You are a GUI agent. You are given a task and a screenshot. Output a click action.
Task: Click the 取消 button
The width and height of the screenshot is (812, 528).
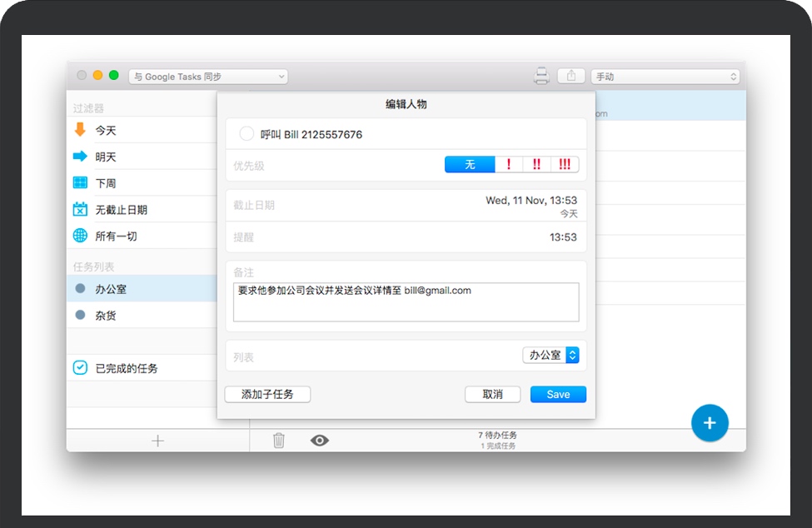tap(492, 394)
